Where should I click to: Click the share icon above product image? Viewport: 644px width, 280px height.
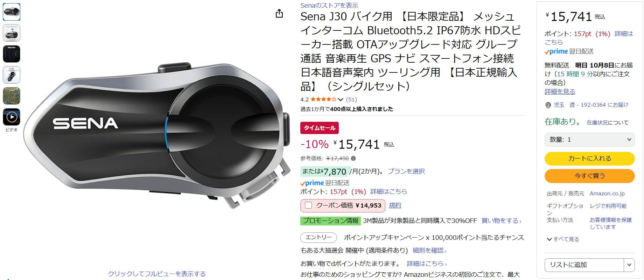(x=279, y=14)
